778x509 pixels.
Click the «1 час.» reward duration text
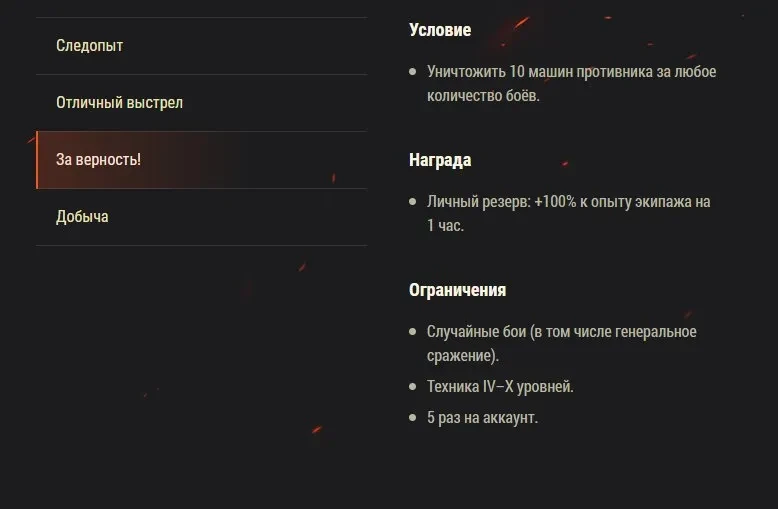(446, 226)
